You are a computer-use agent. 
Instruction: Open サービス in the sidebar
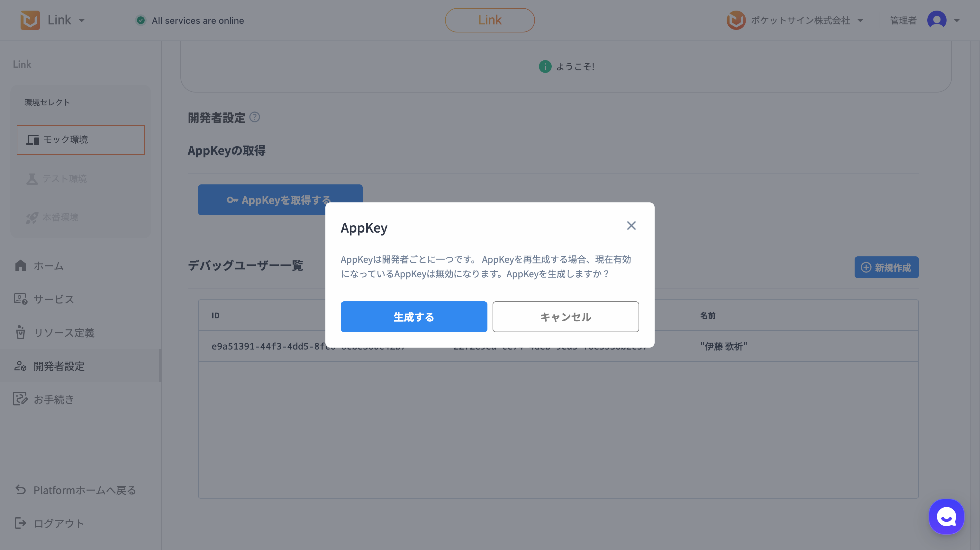[53, 299]
